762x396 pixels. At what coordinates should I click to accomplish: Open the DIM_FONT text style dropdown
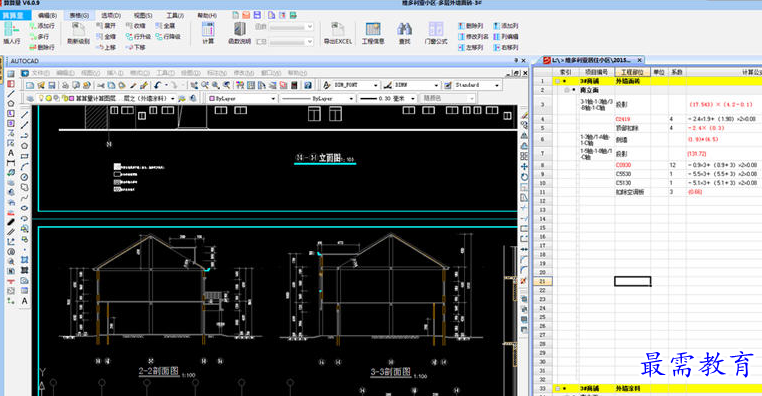(356, 85)
